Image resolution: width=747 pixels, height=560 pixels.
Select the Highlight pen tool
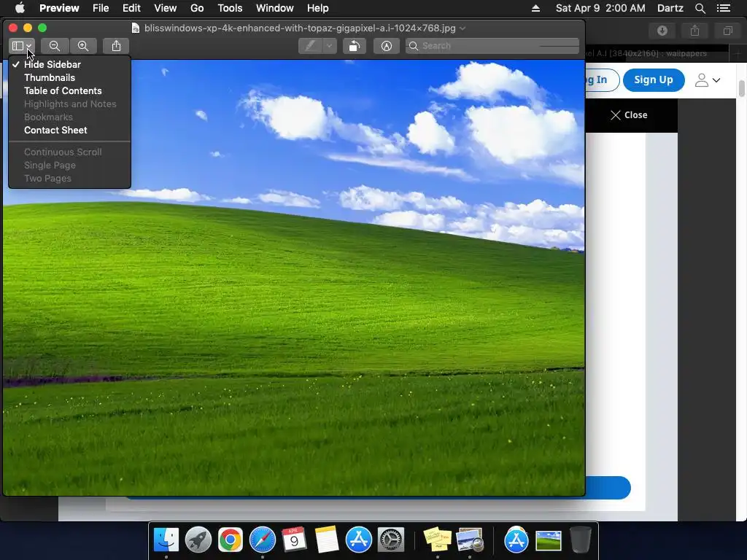(311, 46)
